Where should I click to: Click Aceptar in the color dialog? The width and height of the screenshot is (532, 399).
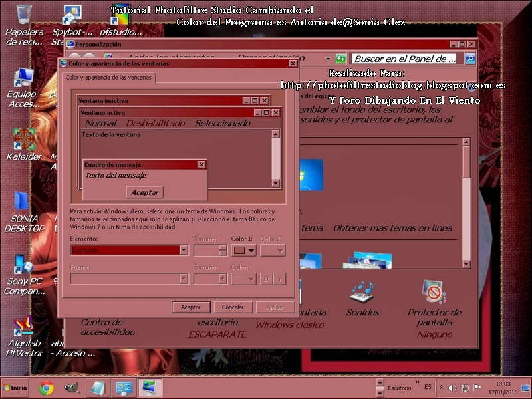click(191, 307)
